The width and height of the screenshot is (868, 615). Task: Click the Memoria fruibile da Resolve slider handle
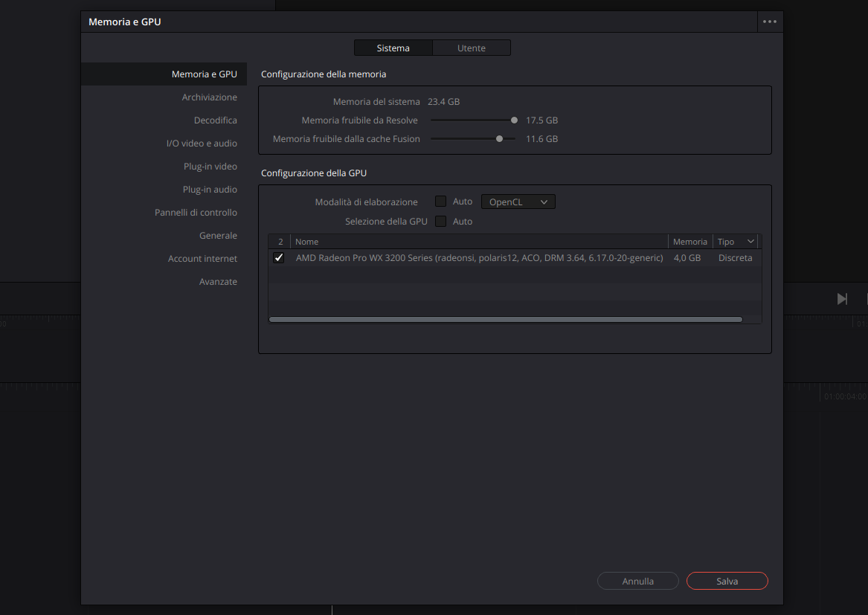[514, 120]
